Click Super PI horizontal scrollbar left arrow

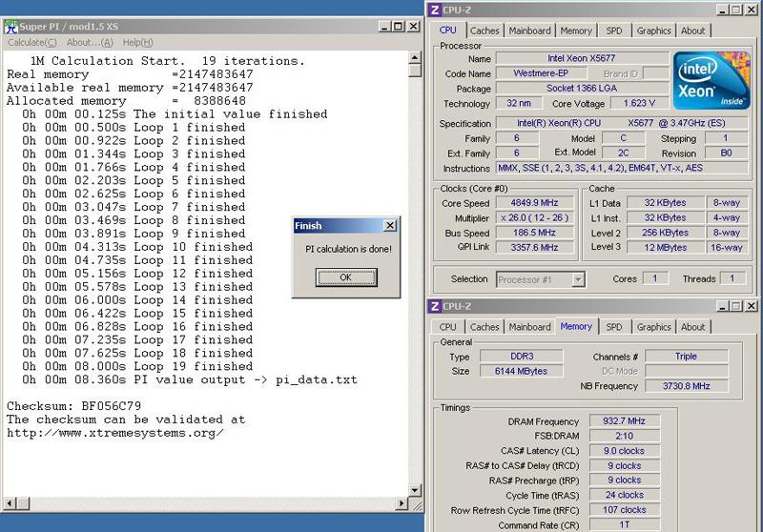pyautogui.click(x=10, y=502)
